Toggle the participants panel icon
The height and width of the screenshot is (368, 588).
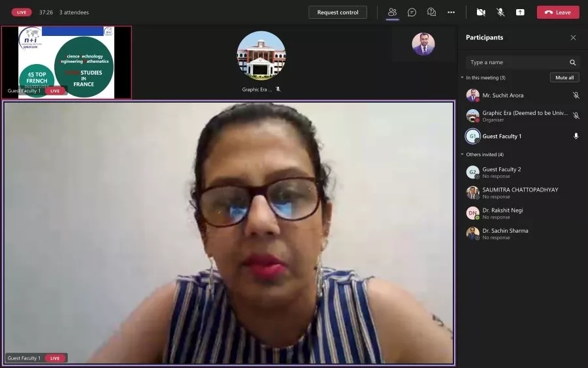tap(392, 12)
